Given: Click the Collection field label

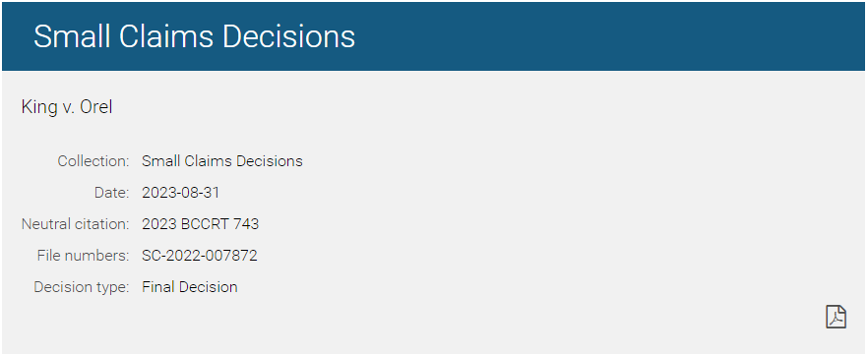Looking at the screenshot, I should pos(93,161).
